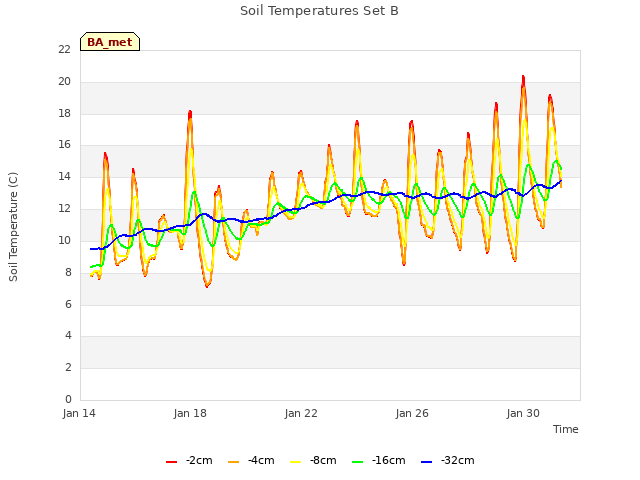The height and width of the screenshot is (480, 640).
Task: Click the BA_met annotation label
Action: point(110,42)
